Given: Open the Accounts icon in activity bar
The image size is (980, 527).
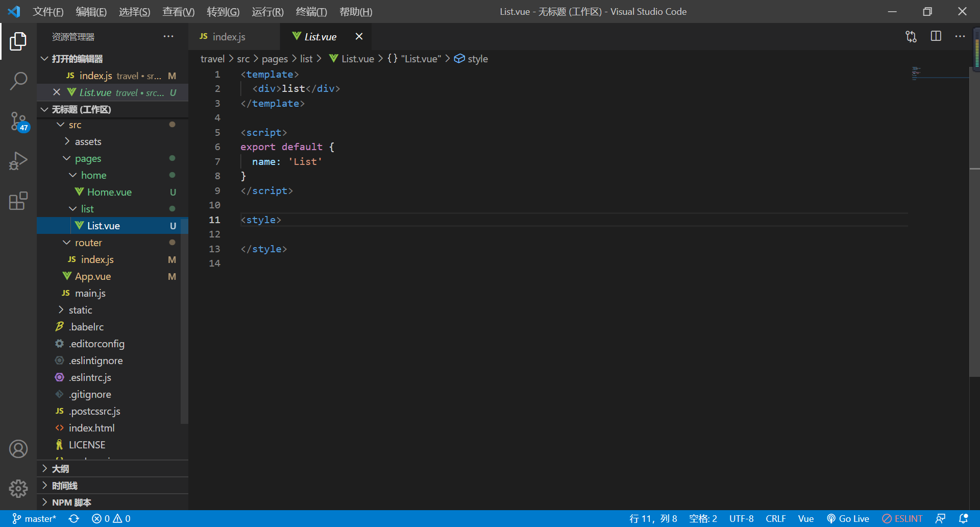Looking at the screenshot, I should tap(18, 449).
